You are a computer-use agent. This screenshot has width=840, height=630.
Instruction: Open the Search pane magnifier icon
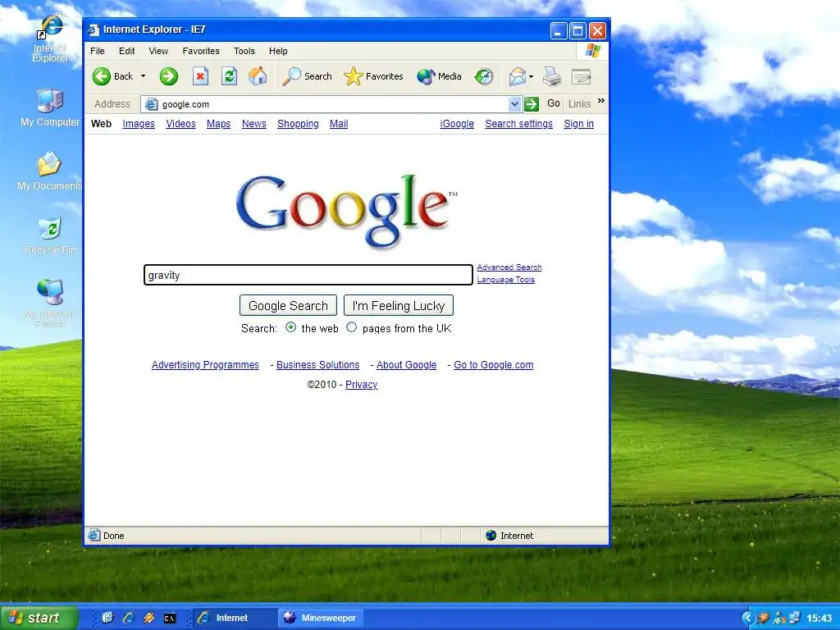tap(291, 76)
